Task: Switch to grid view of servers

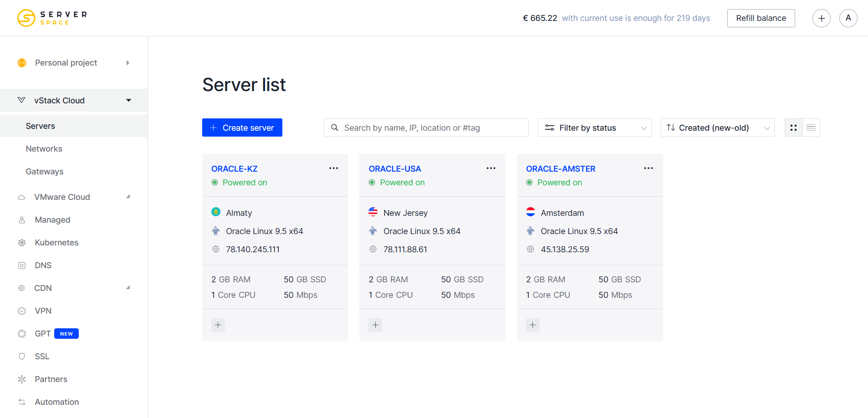Action: 794,127
